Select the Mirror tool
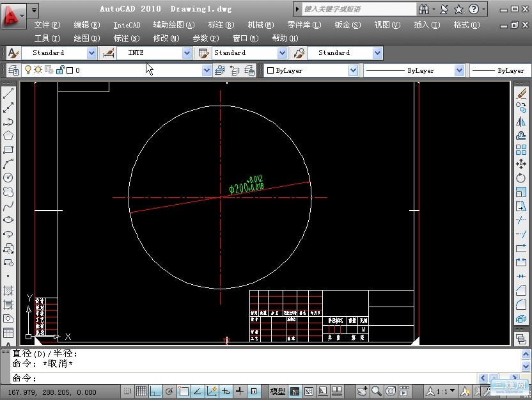 (521, 122)
